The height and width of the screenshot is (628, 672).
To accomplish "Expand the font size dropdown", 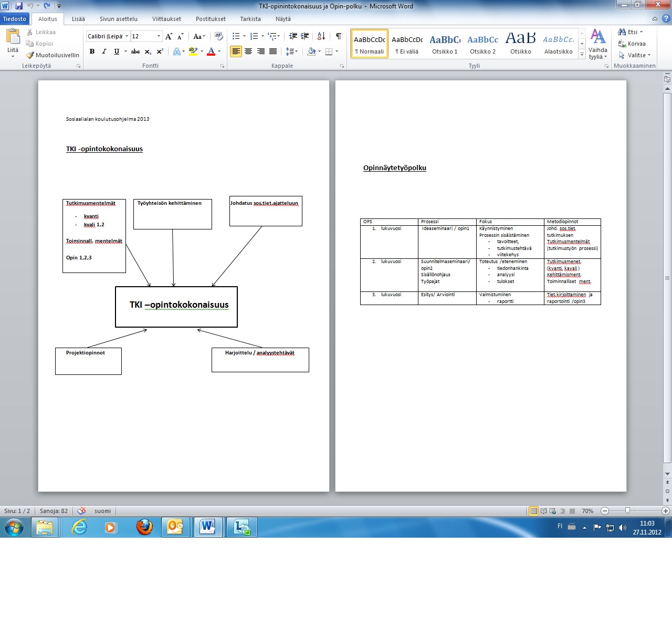I will tap(159, 36).
